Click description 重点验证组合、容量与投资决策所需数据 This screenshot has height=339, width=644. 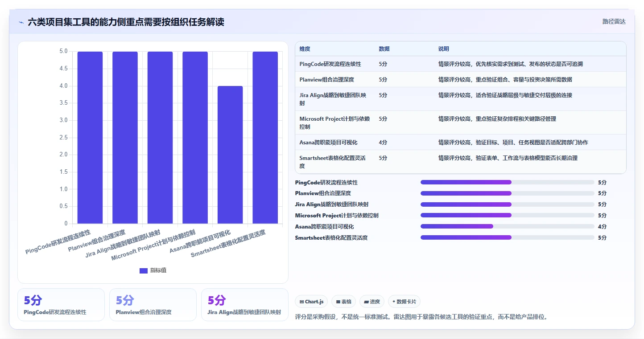[x=524, y=80]
